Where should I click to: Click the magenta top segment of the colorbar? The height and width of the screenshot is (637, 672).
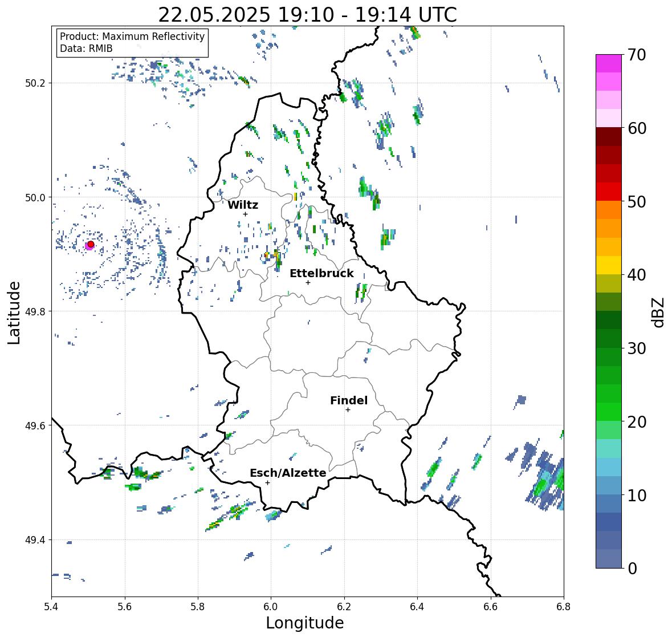click(609, 63)
